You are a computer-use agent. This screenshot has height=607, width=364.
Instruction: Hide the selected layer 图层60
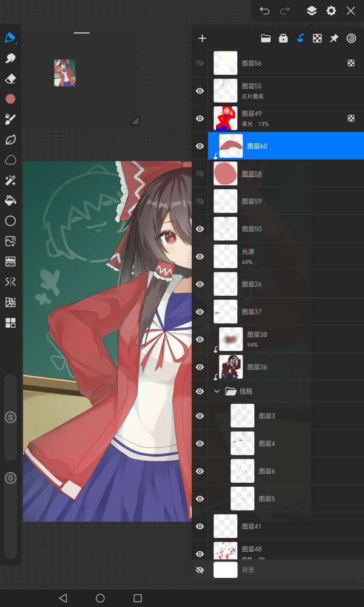pos(200,146)
